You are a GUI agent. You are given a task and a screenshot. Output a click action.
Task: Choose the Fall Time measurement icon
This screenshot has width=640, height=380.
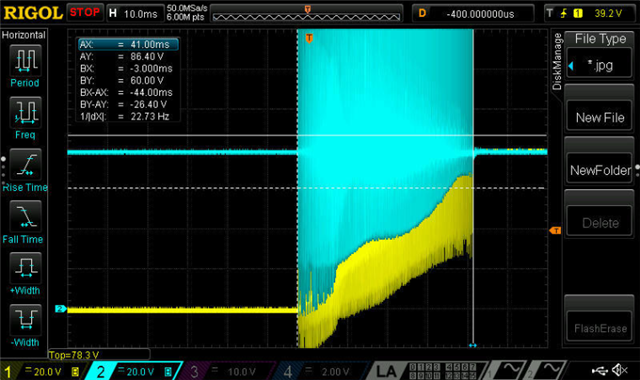click(x=25, y=216)
